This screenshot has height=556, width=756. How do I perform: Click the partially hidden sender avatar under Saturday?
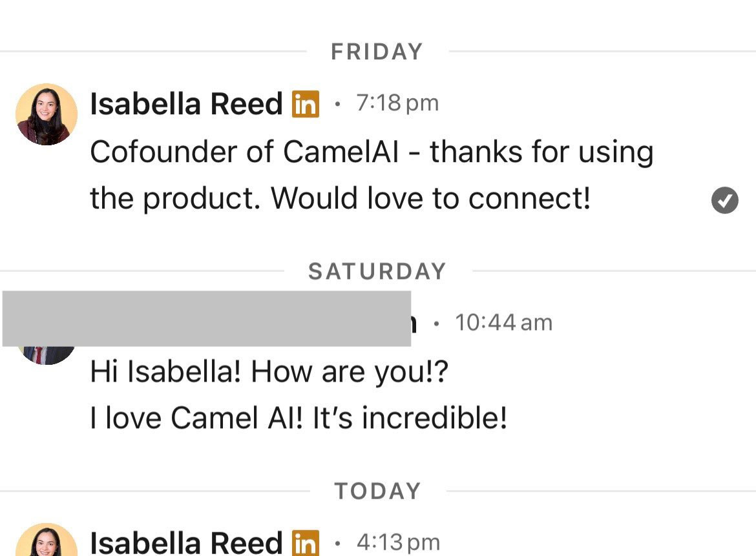(47, 354)
